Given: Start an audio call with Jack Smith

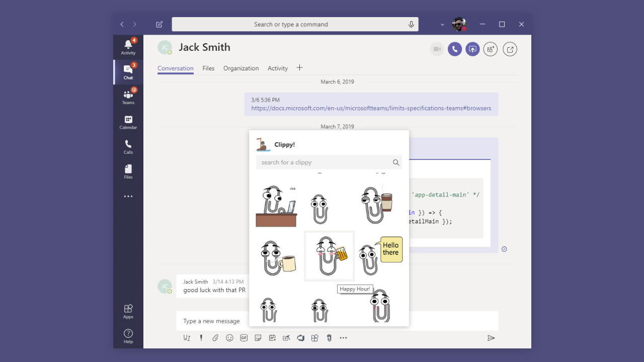Looking at the screenshot, I should 455,49.
